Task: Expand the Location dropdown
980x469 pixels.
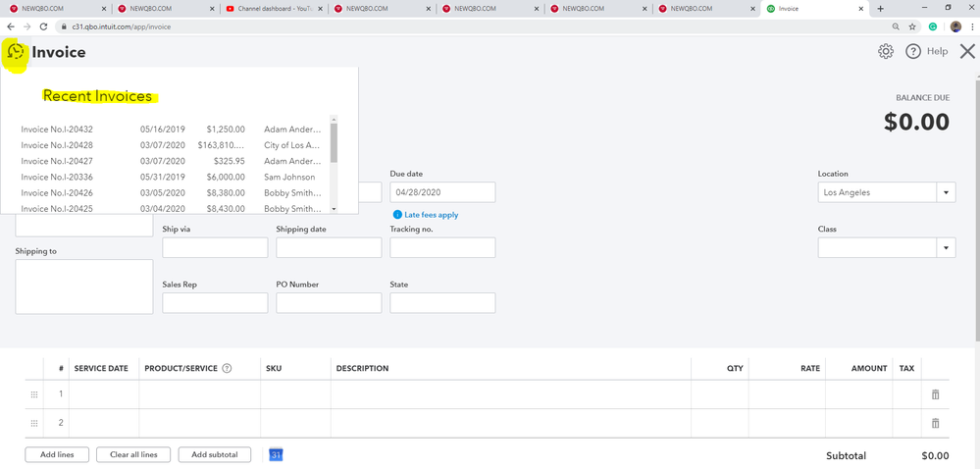Action: coord(947,192)
